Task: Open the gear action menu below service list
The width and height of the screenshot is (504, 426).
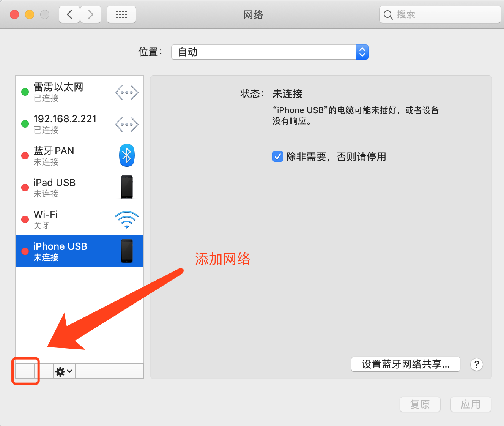Action: 64,371
